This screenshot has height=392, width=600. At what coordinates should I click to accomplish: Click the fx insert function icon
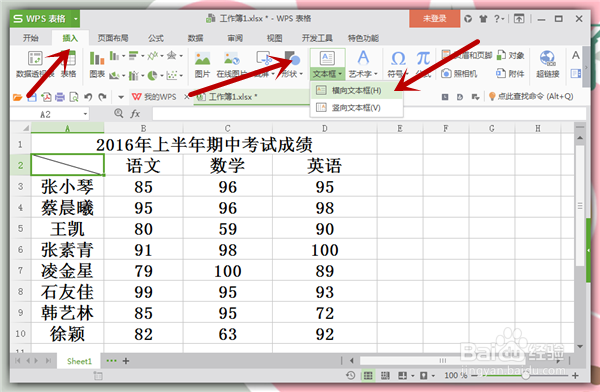pyautogui.click(x=135, y=114)
